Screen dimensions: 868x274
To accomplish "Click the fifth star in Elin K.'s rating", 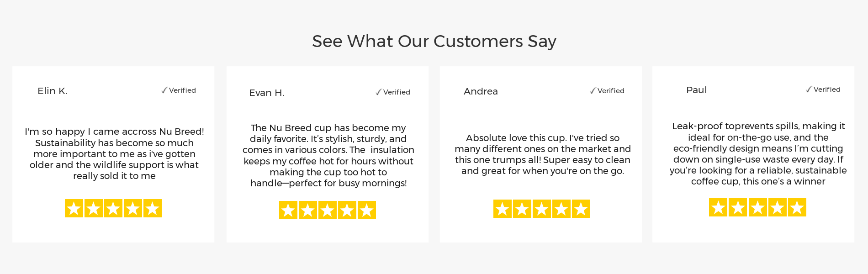I will [x=153, y=209].
